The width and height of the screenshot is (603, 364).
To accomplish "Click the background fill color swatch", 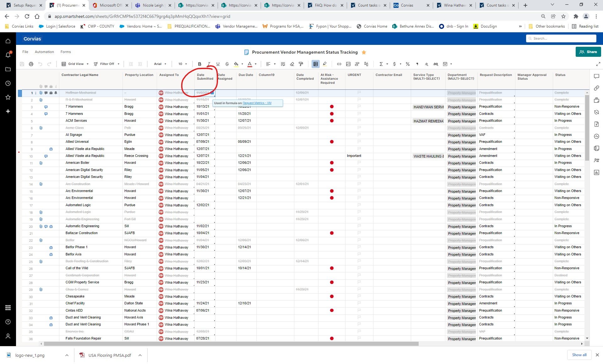I will (236, 64).
